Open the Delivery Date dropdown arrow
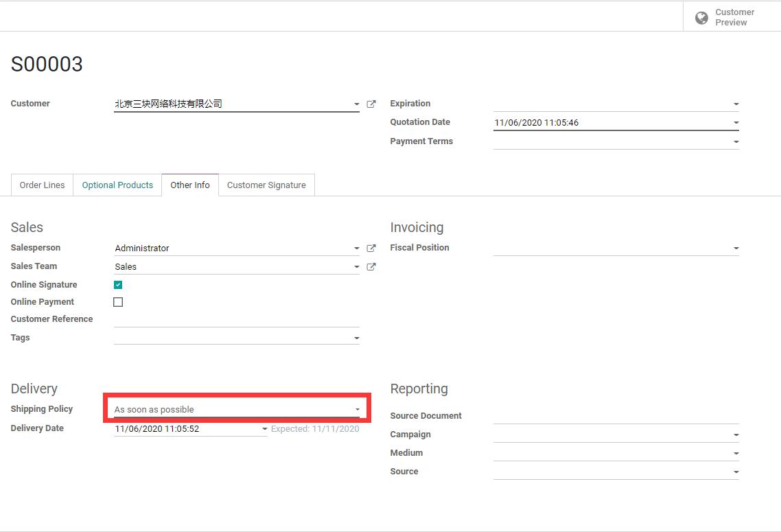 pyautogui.click(x=264, y=429)
